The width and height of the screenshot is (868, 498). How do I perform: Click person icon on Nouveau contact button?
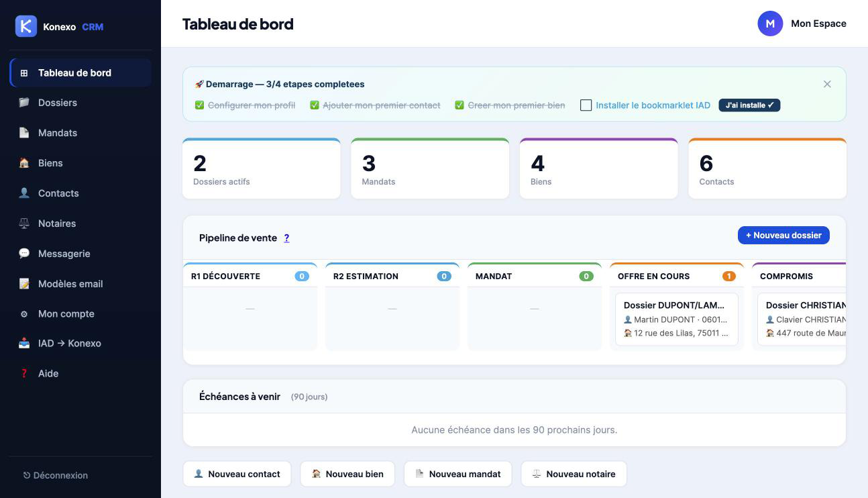pos(199,474)
